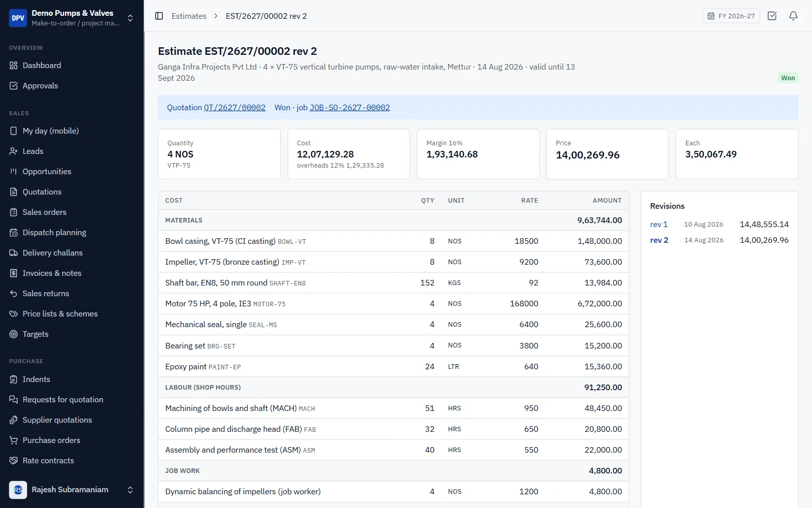Navigate to Estimates breadcrumb
The height and width of the screenshot is (508, 812).
(189, 16)
